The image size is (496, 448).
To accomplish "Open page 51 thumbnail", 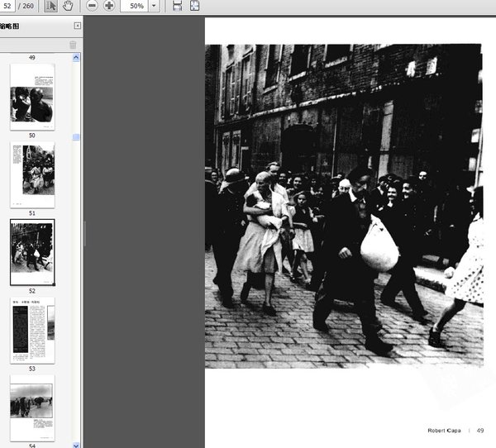I will pyautogui.click(x=32, y=174).
